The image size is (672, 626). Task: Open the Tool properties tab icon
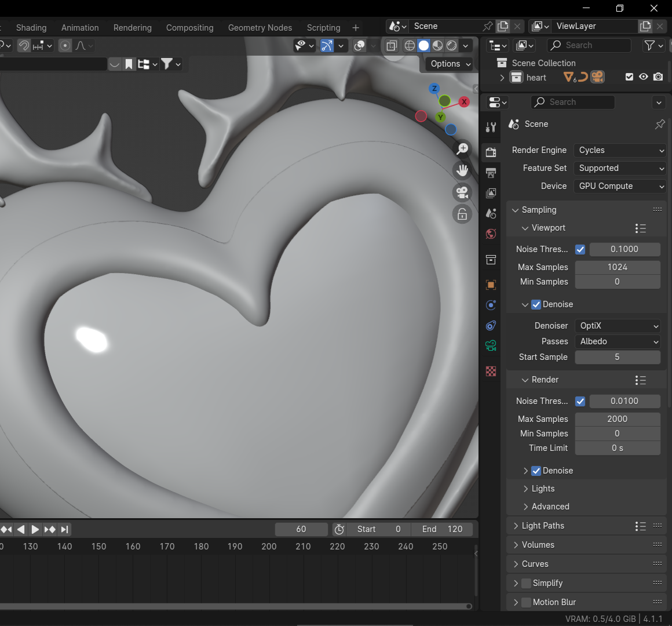click(491, 128)
